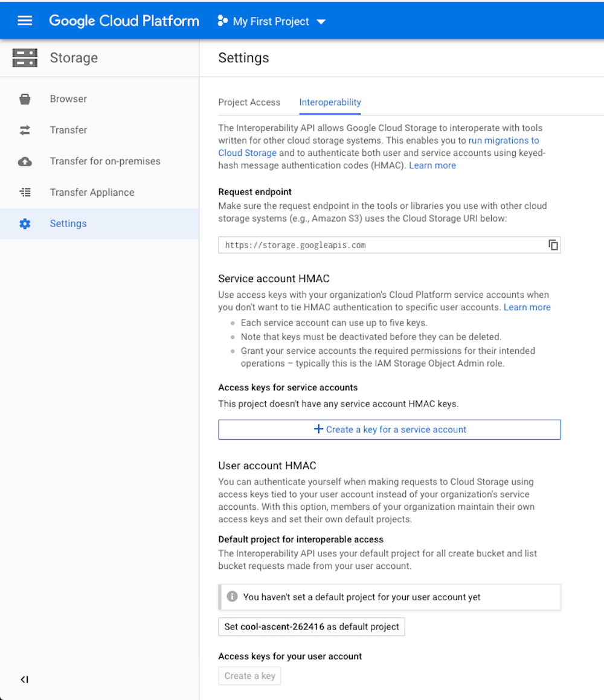Screen dimensions: 604x700
Task: Click Default project for interoperable access heading
Action: tap(301, 539)
